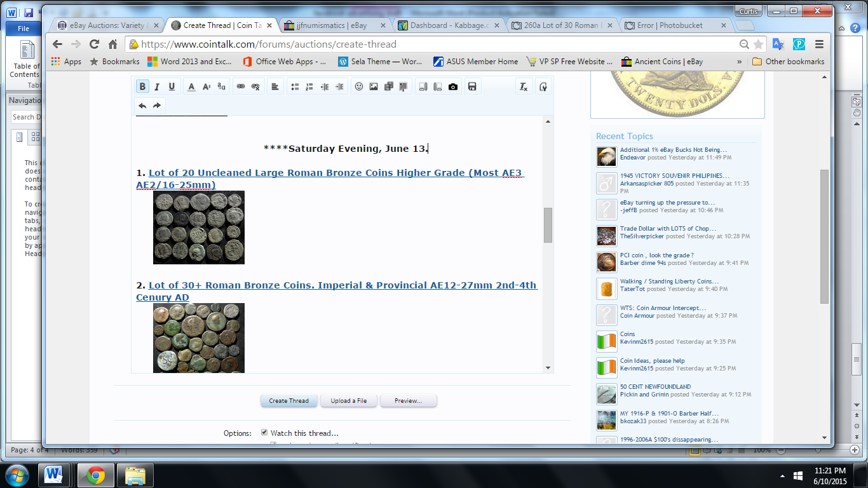Insert an unordered bullet list
The width and height of the screenshot is (868, 488).
[x=295, y=87]
